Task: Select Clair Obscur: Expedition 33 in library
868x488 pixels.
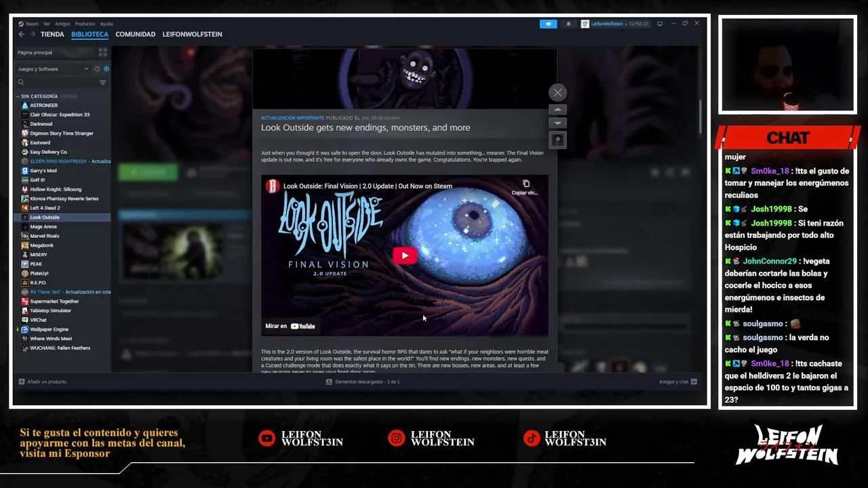Action: point(60,115)
